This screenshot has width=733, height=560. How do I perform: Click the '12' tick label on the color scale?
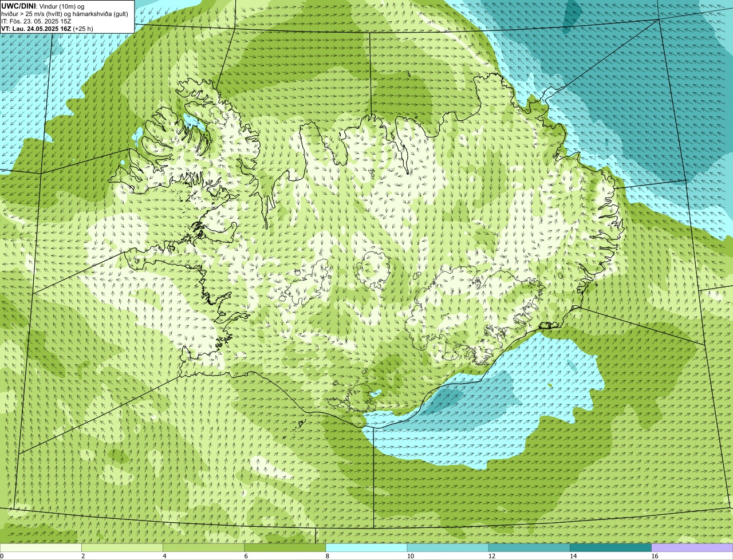click(x=492, y=556)
